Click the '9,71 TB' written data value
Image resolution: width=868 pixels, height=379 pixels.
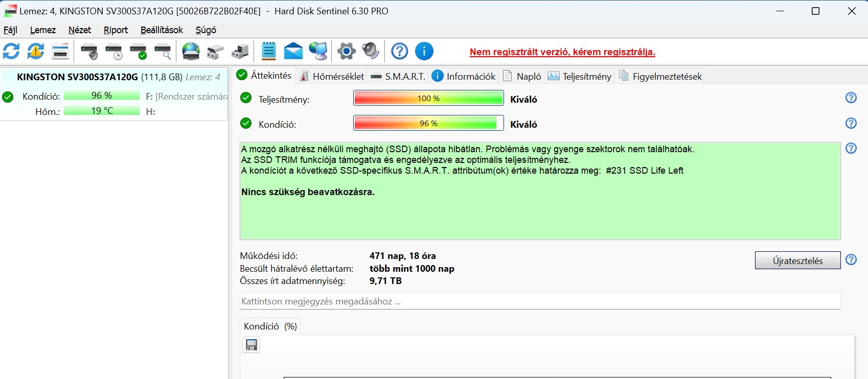click(x=385, y=281)
